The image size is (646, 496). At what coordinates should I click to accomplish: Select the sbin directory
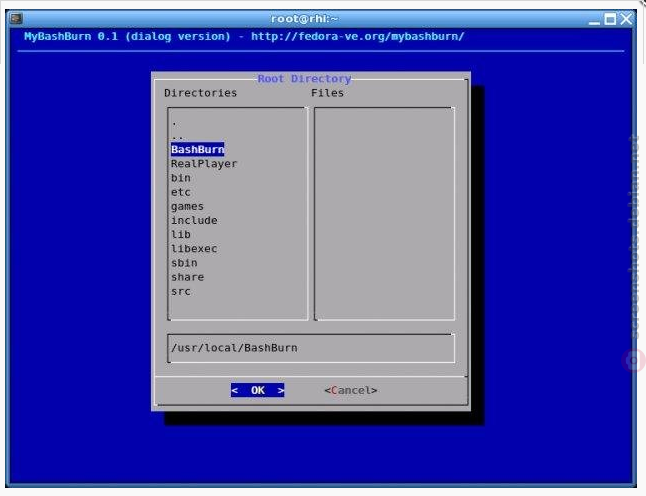click(184, 262)
